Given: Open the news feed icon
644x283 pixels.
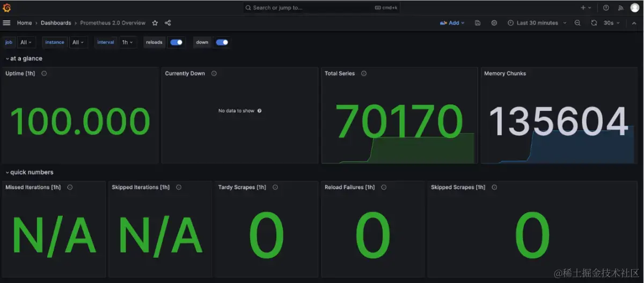Looking at the screenshot, I should (621, 8).
